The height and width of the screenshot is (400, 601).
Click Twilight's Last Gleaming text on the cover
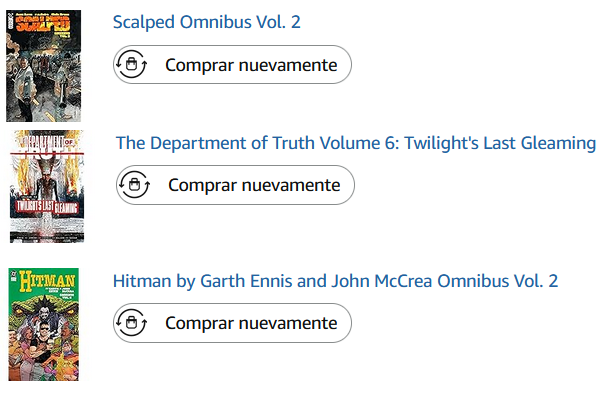[x=47, y=209]
